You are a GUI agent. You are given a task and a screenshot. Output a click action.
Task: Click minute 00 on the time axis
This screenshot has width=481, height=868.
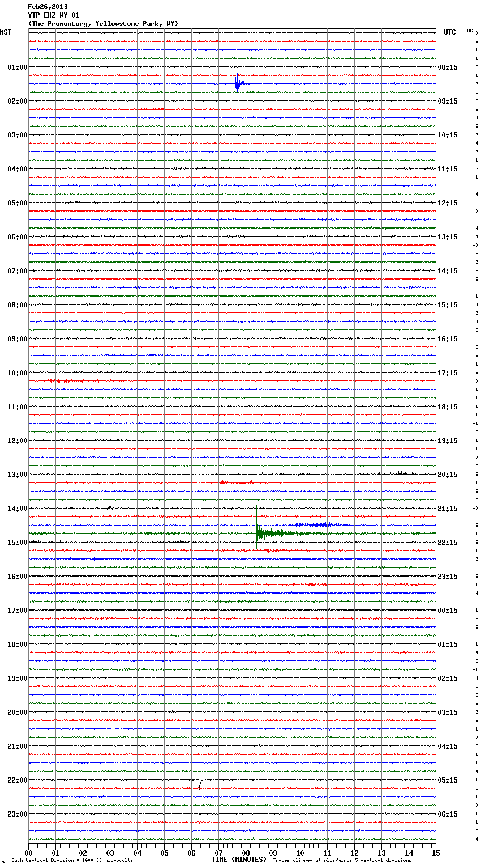(28, 853)
